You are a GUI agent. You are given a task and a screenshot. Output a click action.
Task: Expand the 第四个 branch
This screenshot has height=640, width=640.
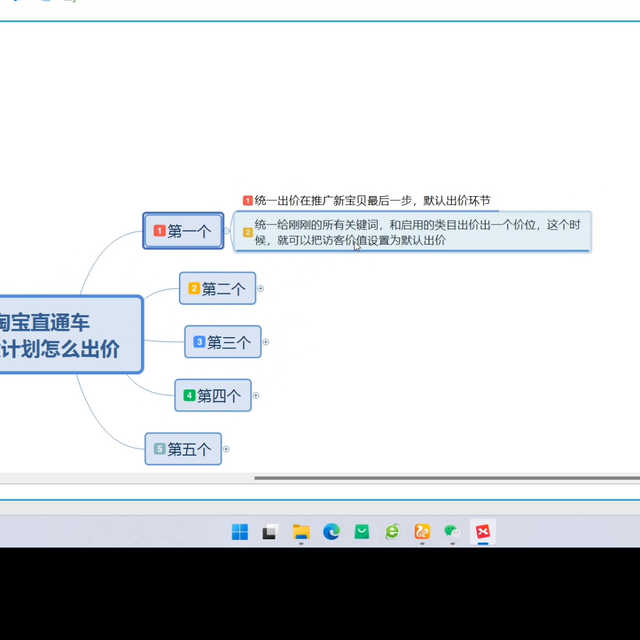[x=256, y=396]
